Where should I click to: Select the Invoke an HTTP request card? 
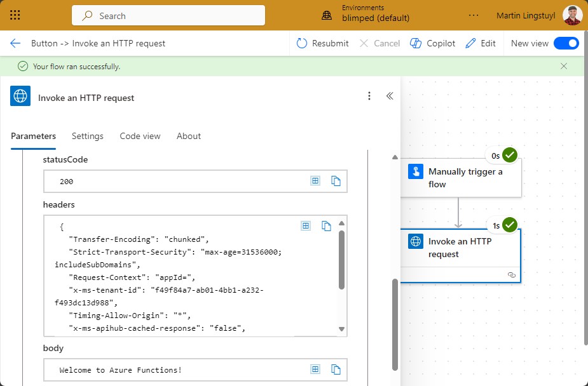(x=461, y=256)
